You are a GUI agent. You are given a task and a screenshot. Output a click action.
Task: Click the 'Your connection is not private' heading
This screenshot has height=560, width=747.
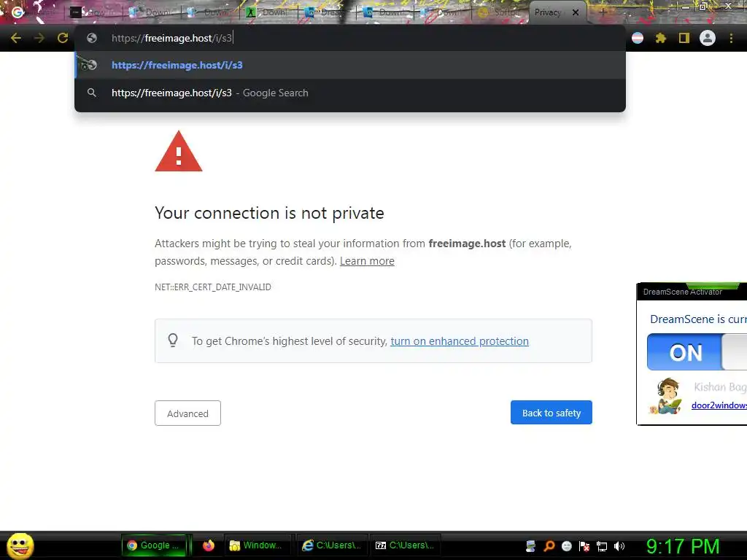click(x=269, y=213)
